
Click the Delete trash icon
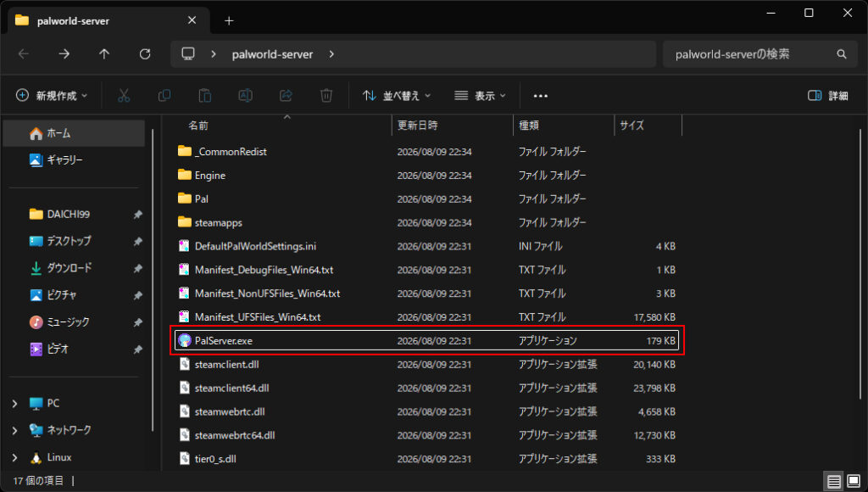point(326,96)
